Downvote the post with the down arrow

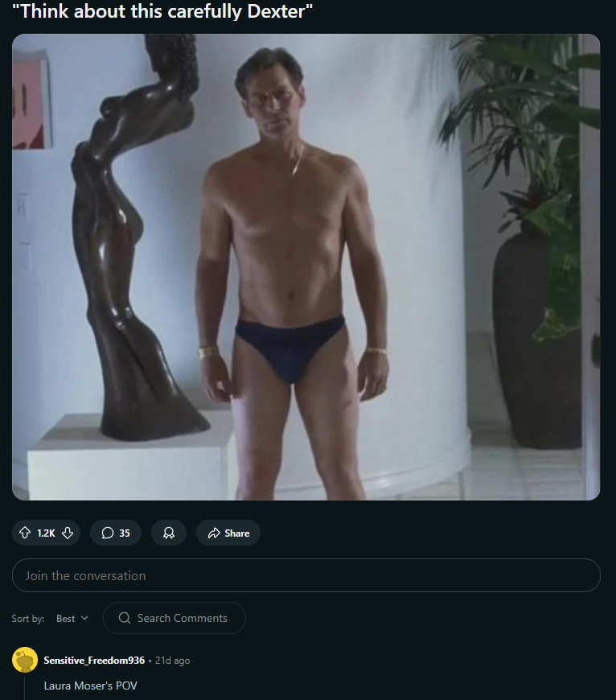(x=68, y=533)
